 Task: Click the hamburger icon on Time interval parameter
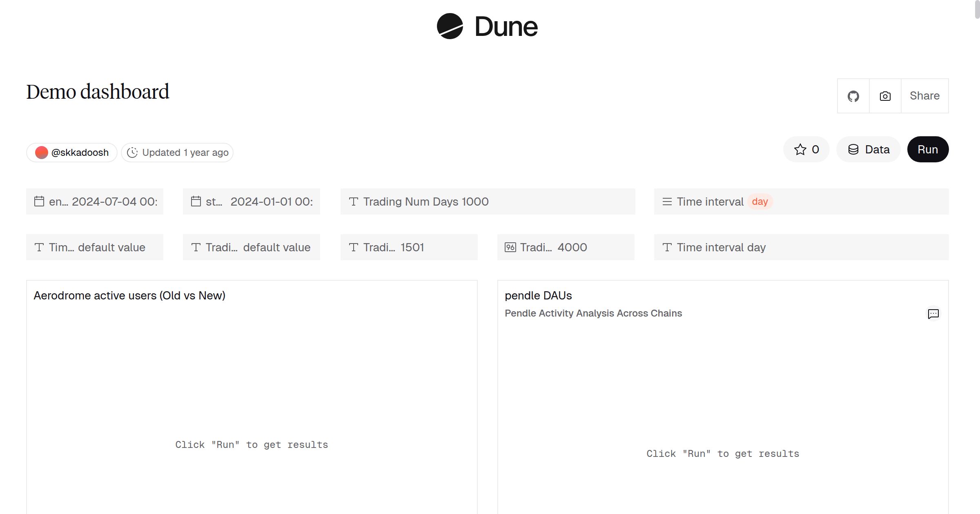pyautogui.click(x=667, y=201)
